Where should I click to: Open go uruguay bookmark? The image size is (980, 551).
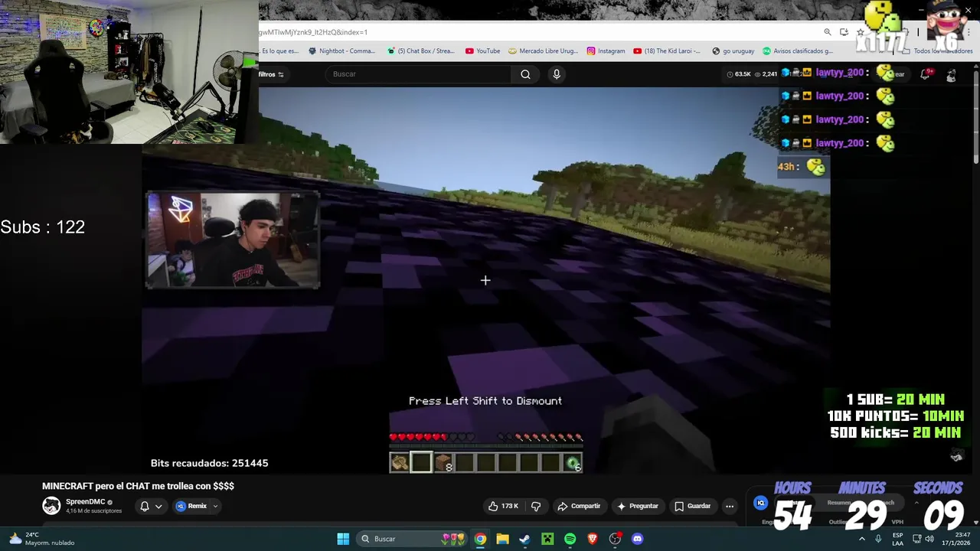click(733, 51)
